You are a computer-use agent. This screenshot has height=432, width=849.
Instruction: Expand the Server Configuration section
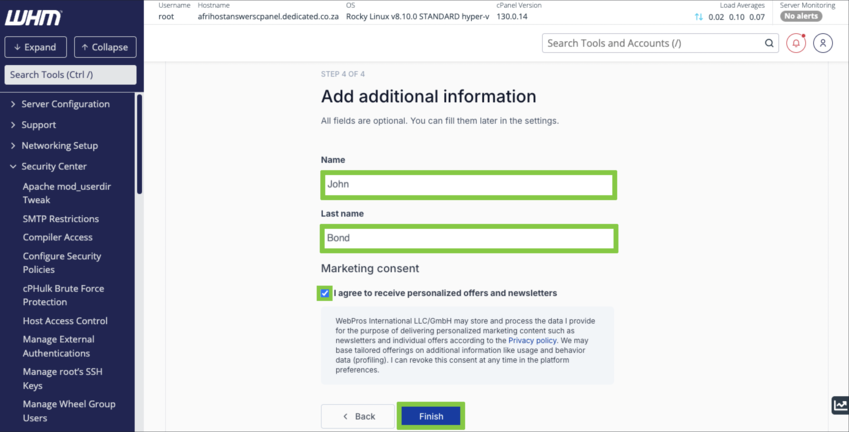click(65, 104)
